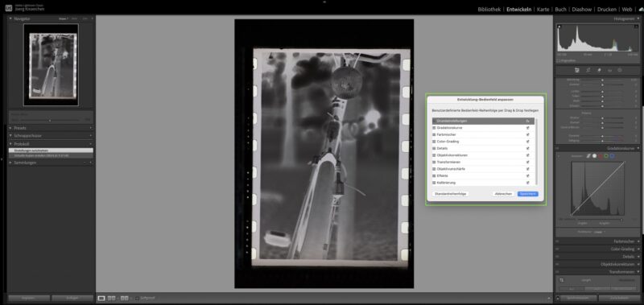Expand the Presets panel

tap(10, 128)
